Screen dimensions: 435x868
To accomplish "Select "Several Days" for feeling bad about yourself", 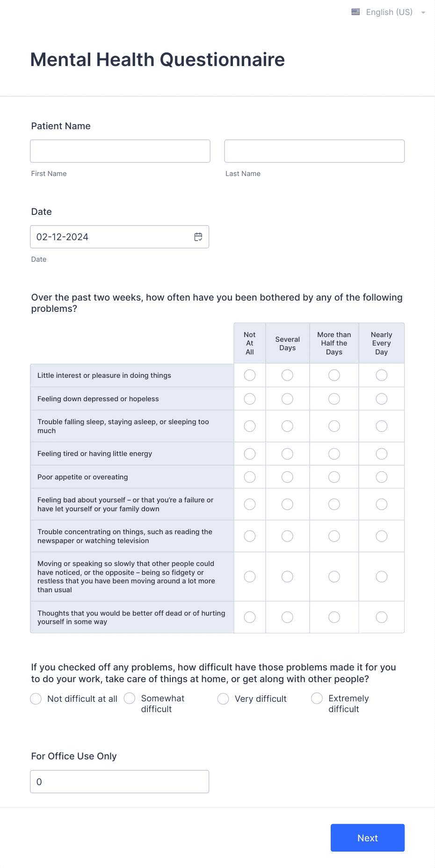I will tap(287, 504).
